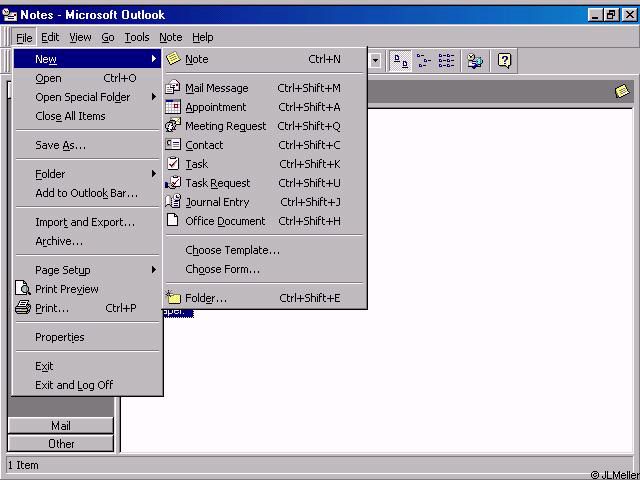Click the Journal Entry book icon

point(173,202)
